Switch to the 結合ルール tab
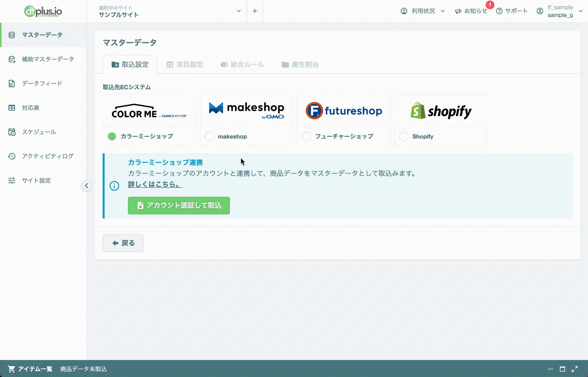The height and width of the screenshot is (377, 588). pyautogui.click(x=242, y=65)
